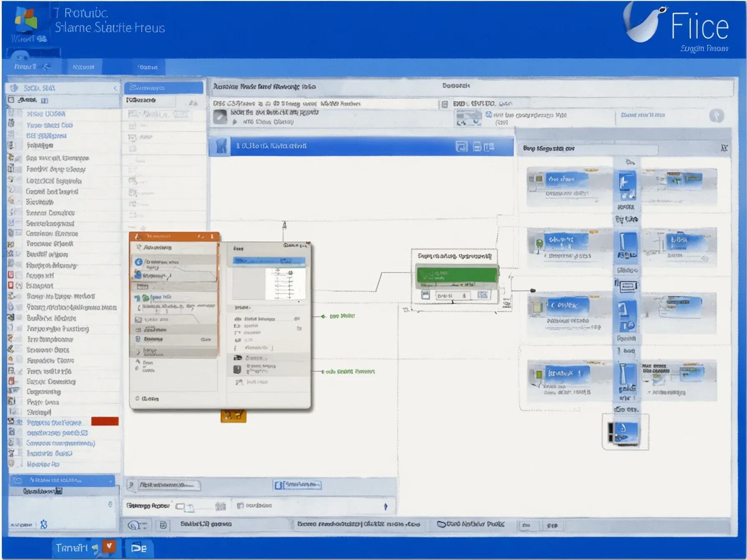Click the round blue icon in the orange panel
This screenshot has height=560, width=747.
click(139, 262)
